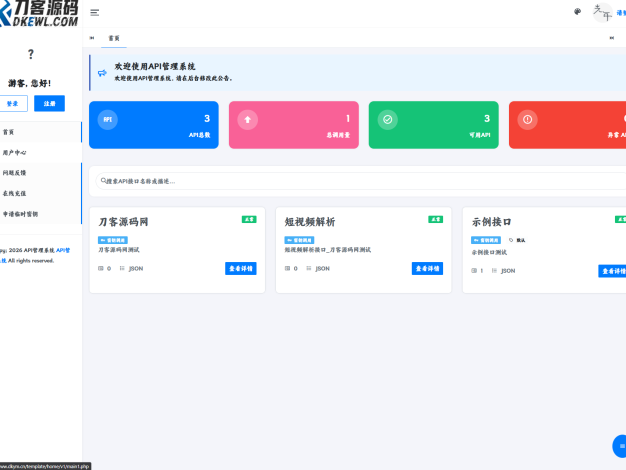Select the 首页 tab
Screen dimensions: 626x470
tap(114, 38)
